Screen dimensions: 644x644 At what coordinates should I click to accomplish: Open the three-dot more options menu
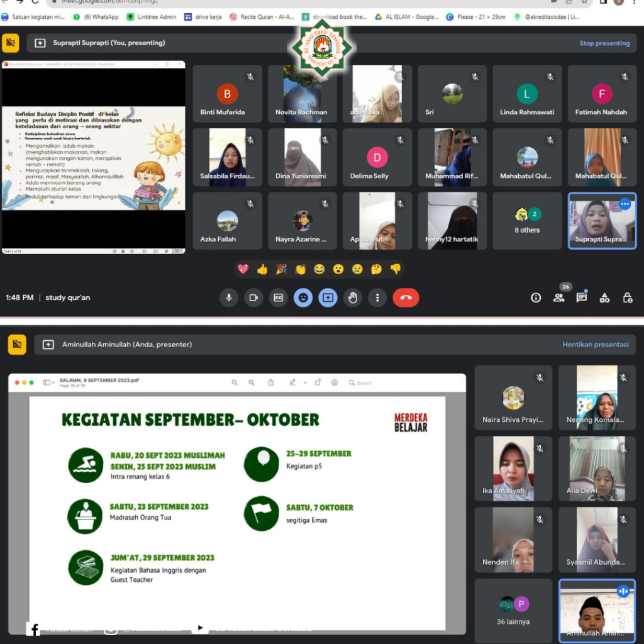click(377, 298)
